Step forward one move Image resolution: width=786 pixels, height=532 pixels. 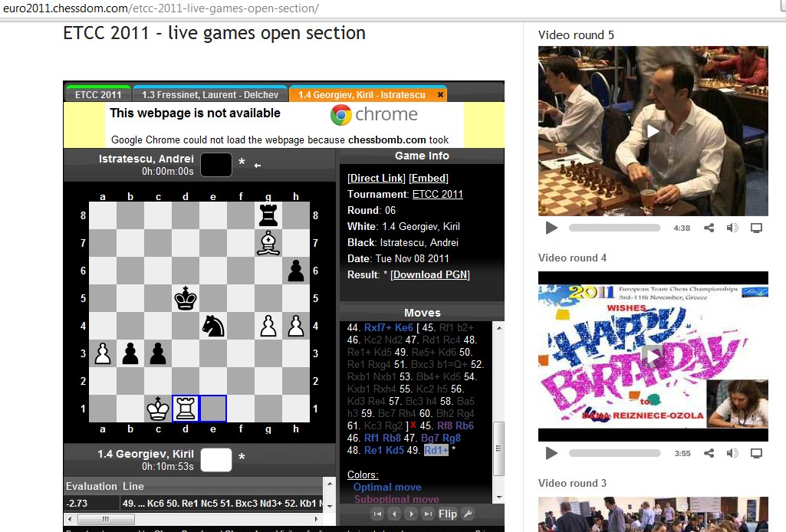pyautogui.click(x=411, y=514)
